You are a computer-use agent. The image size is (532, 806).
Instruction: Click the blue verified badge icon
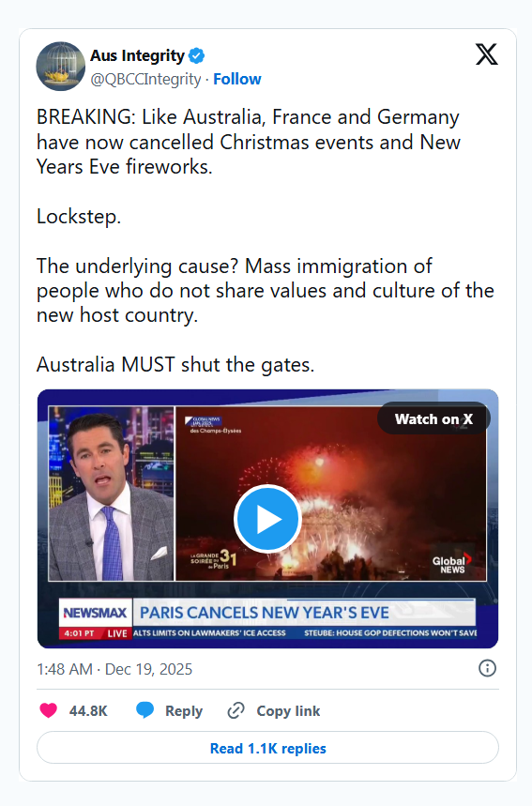point(196,55)
